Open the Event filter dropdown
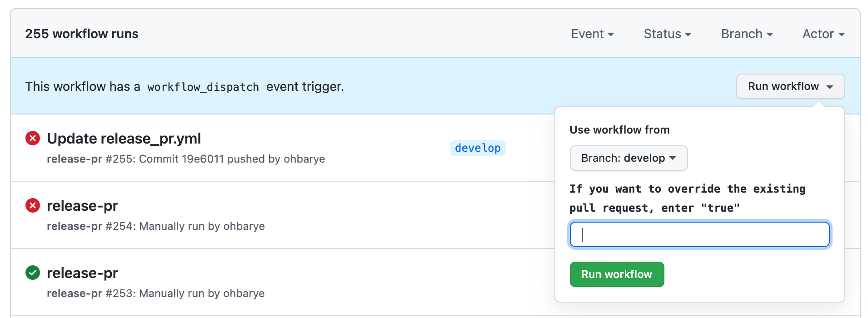868x318 pixels. point(593,34)
